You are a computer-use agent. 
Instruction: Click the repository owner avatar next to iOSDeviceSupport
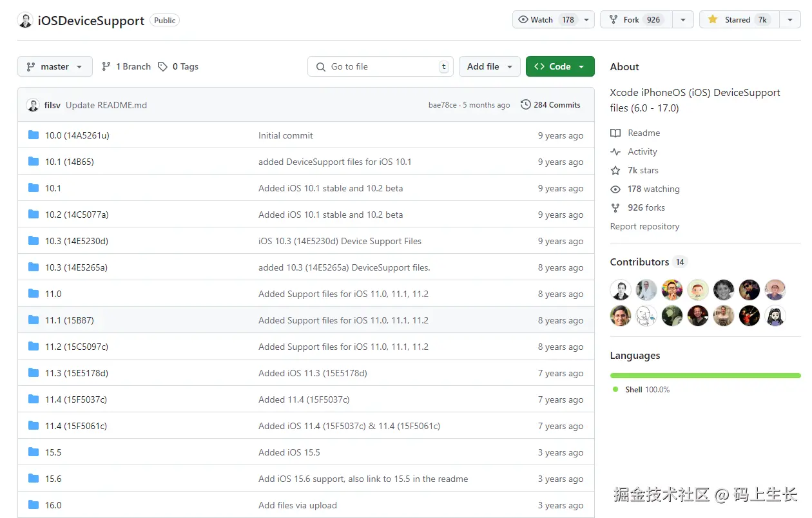coord(25,20)
